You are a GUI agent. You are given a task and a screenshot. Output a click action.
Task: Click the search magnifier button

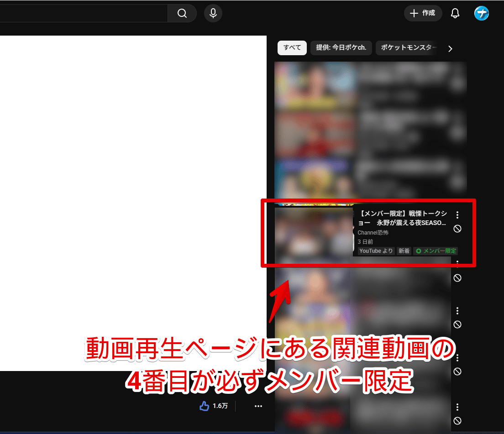point(182,13)
